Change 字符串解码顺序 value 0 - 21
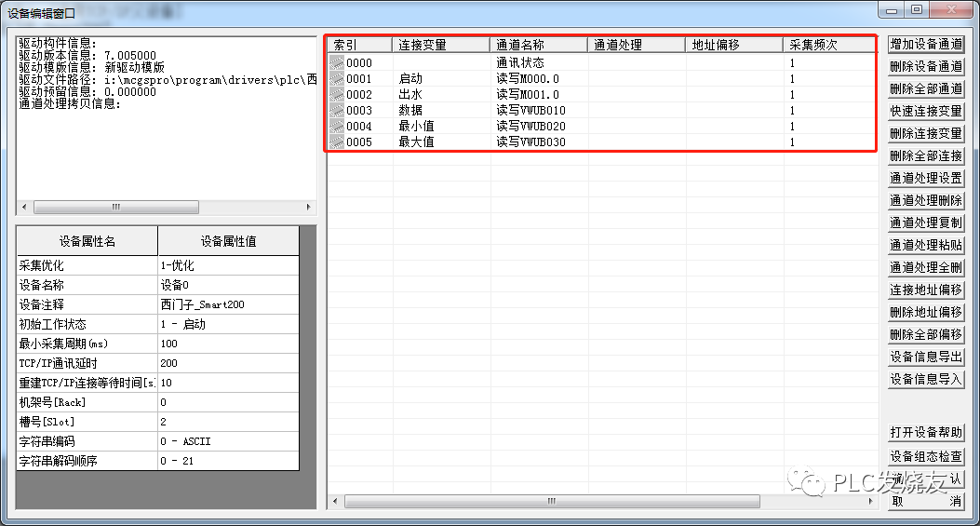Viewport: 980px width, 526px height. [x=228, y=461]
